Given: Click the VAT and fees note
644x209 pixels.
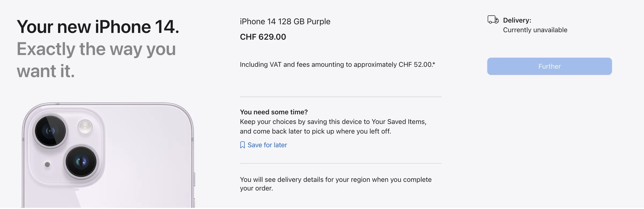Looking at the screenshot, I should (337, 64).
